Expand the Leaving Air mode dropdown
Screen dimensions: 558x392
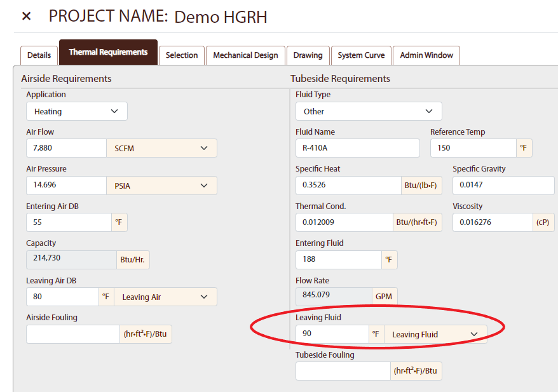point(165,297)
